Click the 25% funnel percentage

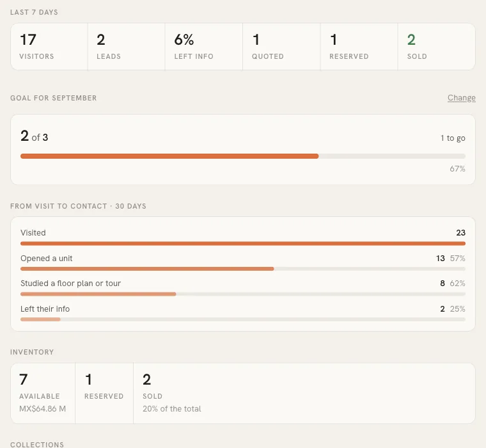click(x=457, y=309)
